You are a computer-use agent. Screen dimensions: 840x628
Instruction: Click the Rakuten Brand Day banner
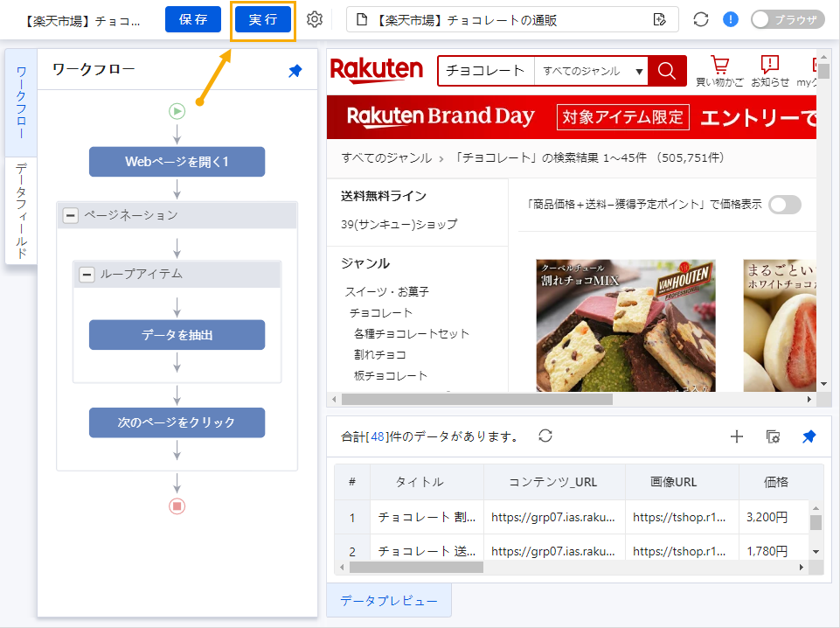click(x=572, y=117)
